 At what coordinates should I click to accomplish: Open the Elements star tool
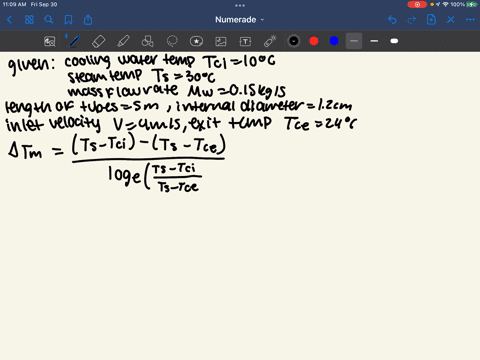click(196, 41)
